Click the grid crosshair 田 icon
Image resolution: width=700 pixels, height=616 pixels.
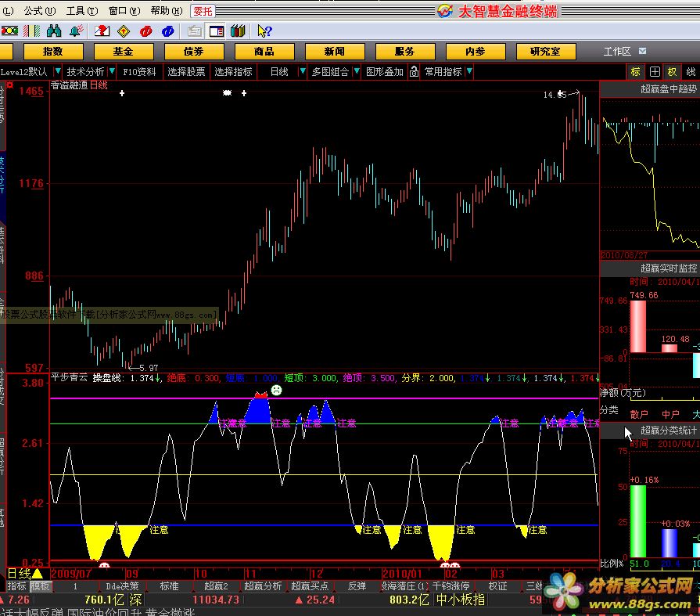click(655, 72)
